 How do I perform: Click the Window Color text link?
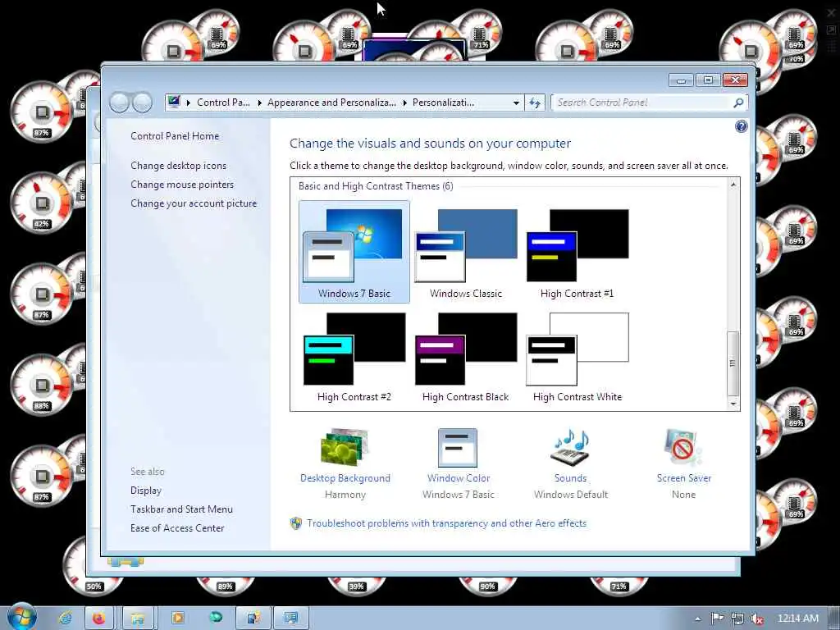coord(459,478)
